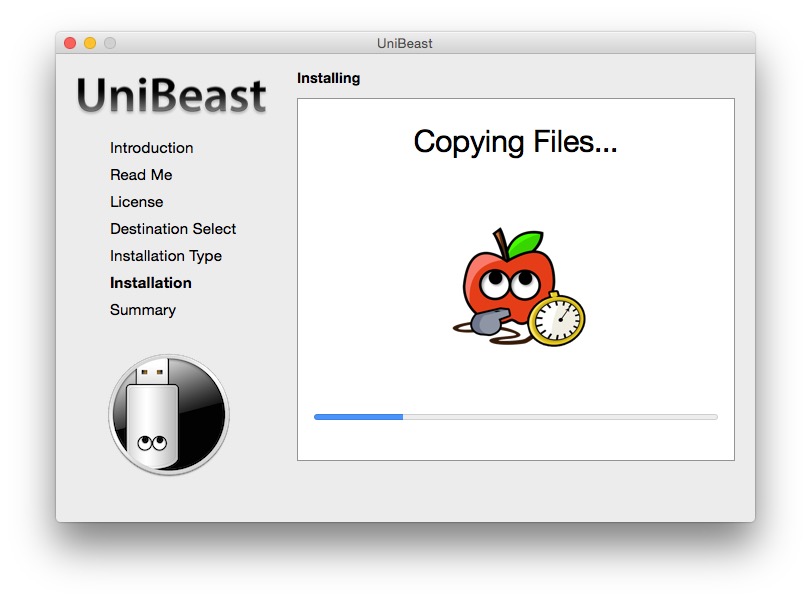Click the USB flash drive icon
This screenshot has height=602, width=811.
[168, 414]
